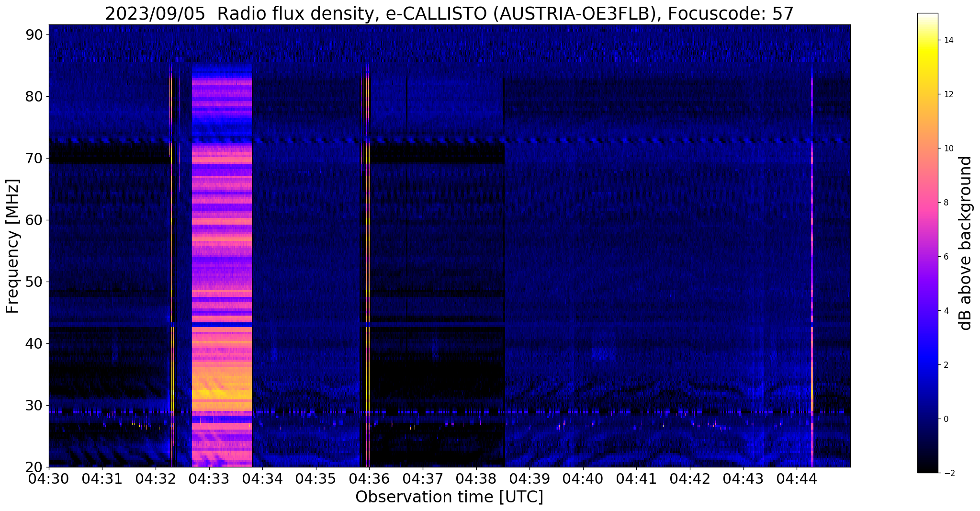Click colorbar tick label 6
The width and height of the screenshot is (980, 511).
[x=945, y=257]
